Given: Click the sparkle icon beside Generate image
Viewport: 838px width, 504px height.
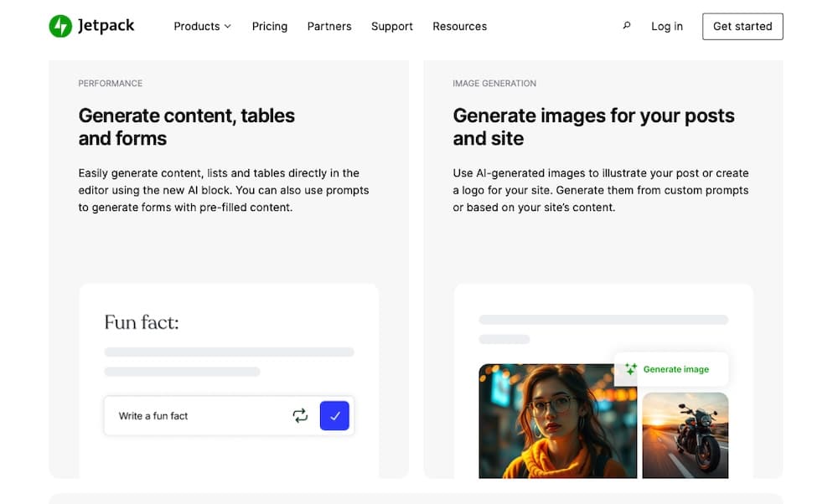Looking at the screenshot, I should pyautogui.click(x=630, y=369).
